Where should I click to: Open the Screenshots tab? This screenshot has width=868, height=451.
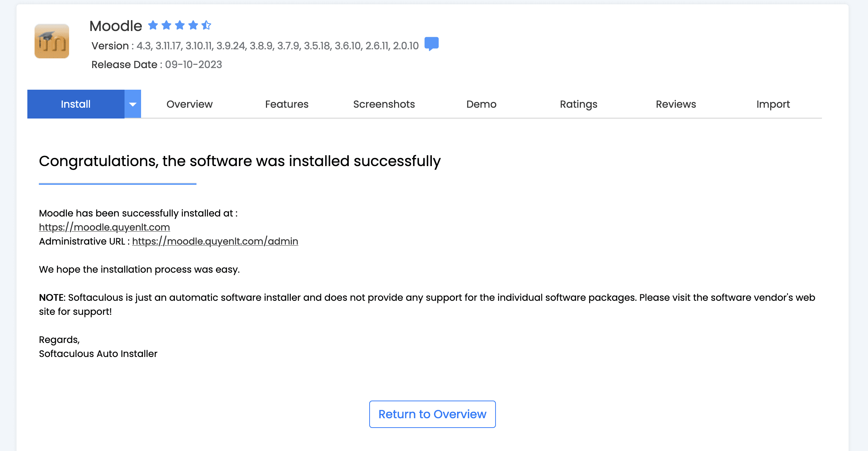384,104
